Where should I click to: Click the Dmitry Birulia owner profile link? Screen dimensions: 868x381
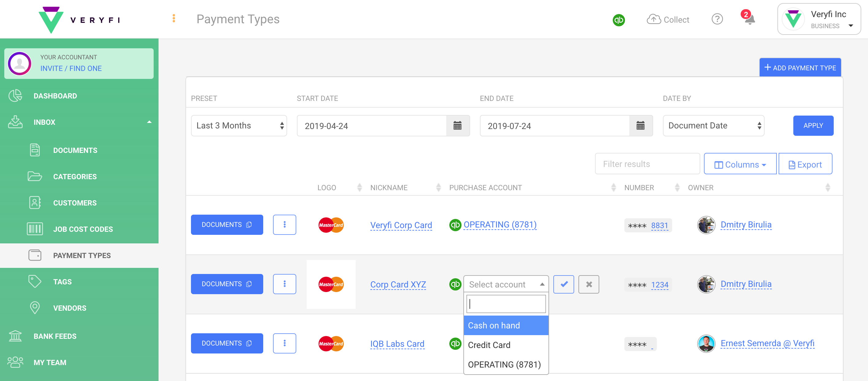click(746, 224)
